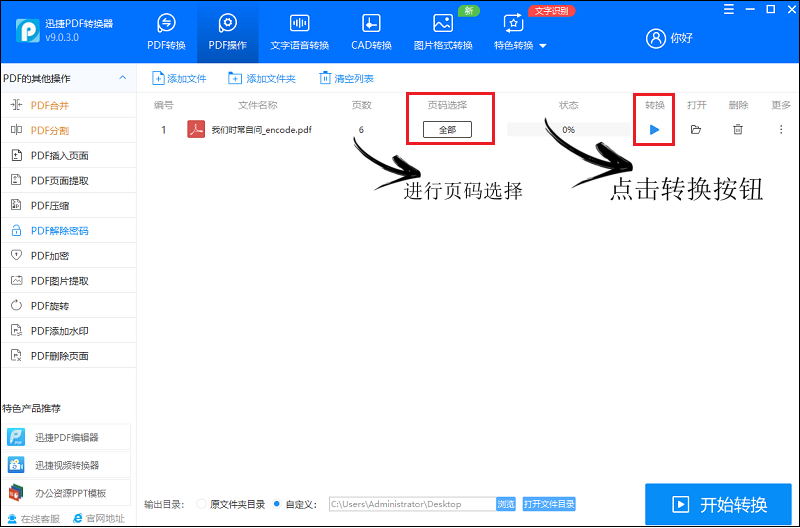This screenshot has width=800, height=528.
Task: Select PDF压缩 in the sidebar
Action: pyautogui.click(x=68, y=205)
